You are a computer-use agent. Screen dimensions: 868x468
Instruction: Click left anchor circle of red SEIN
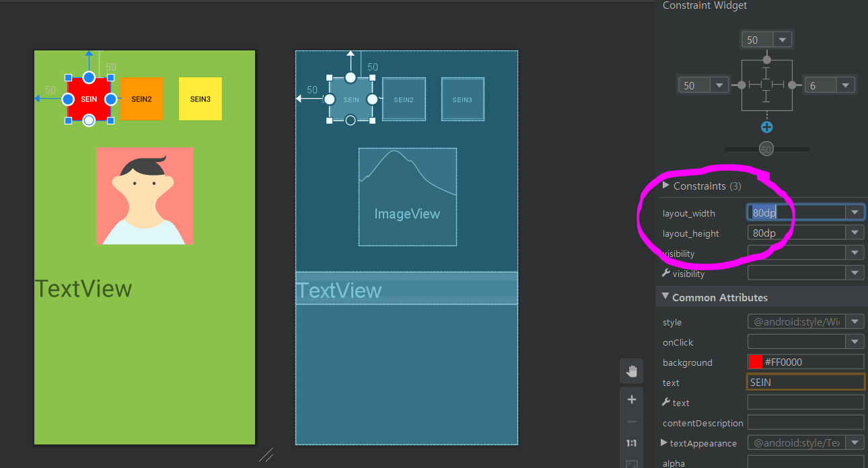(67, 99)
